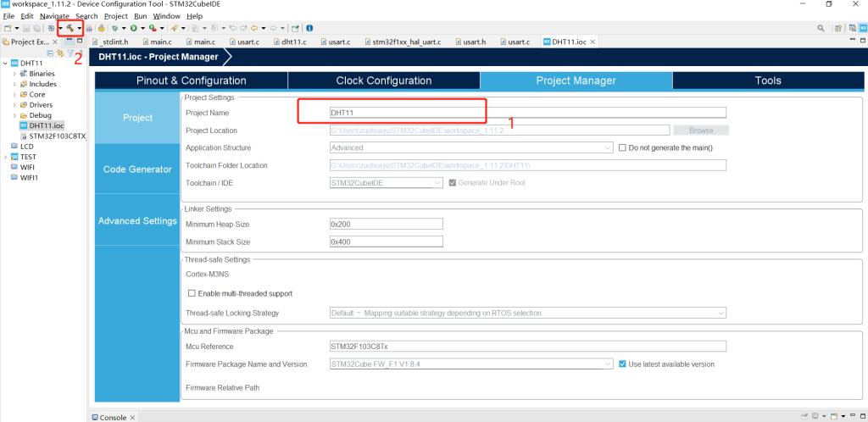Screen dimensions: 868x422
Task: Click the Back navigation arrow in toolbar
Action: [254, 28]
